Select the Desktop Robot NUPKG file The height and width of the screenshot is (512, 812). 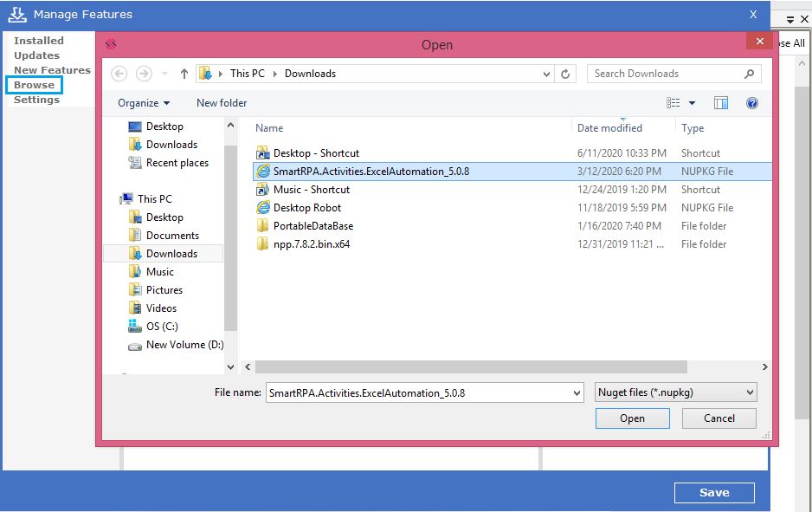[x=306, y=208]
